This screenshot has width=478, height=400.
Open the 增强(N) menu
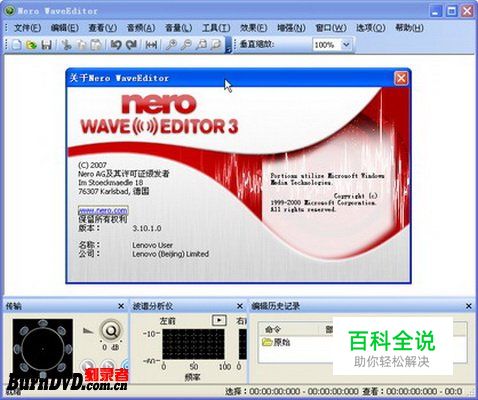291,28
